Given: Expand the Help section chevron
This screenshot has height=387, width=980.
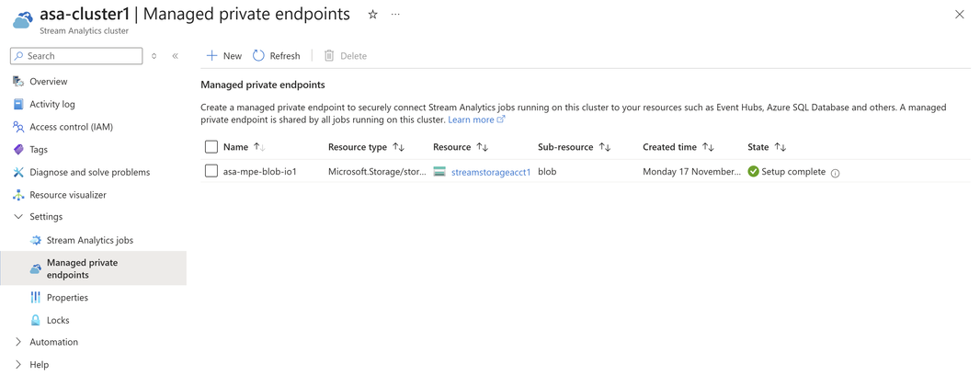Looking at the screenshot, I should (18, 365).
